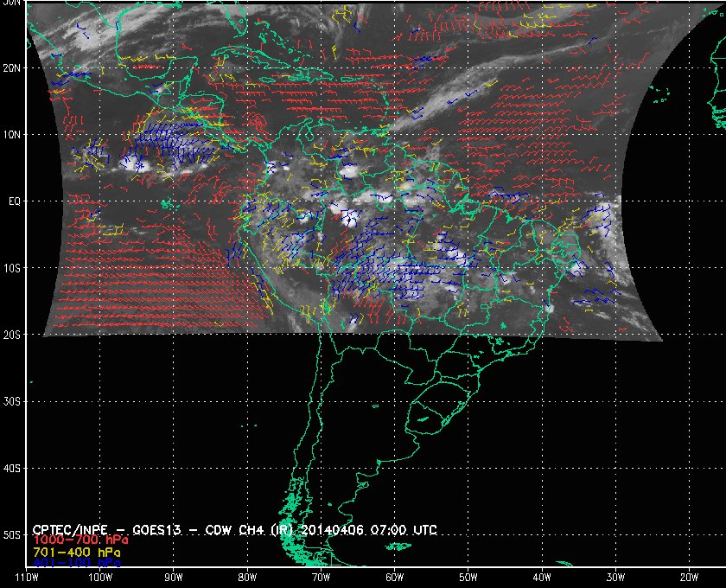Click the 10N latitude label
The height and width of the screenshot is (588, 726).
12,134
